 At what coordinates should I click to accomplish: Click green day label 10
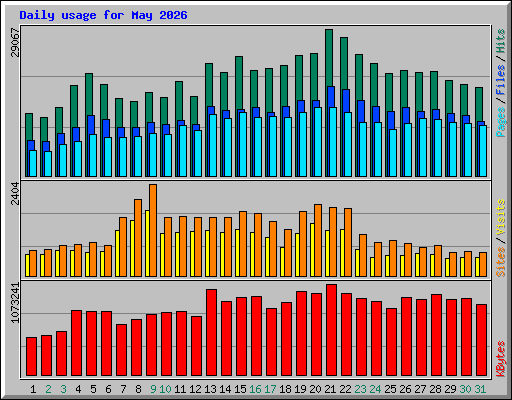[x=165, y=389]
